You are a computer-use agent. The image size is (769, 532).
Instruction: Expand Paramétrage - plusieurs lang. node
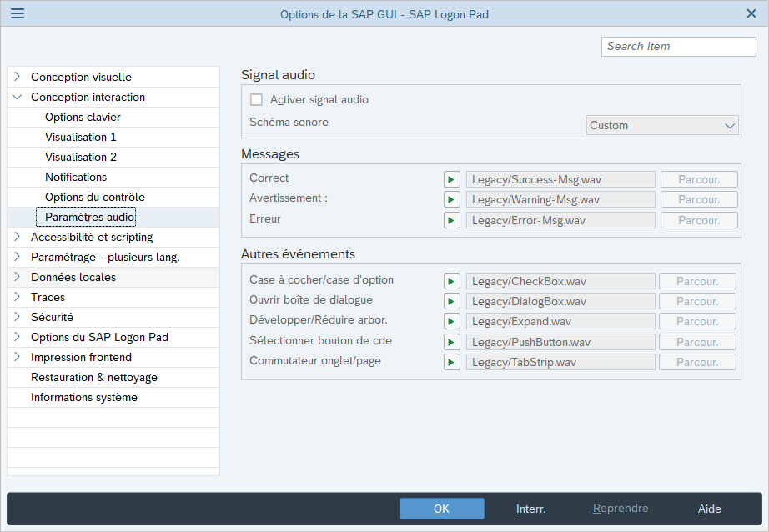coord(18,257)
